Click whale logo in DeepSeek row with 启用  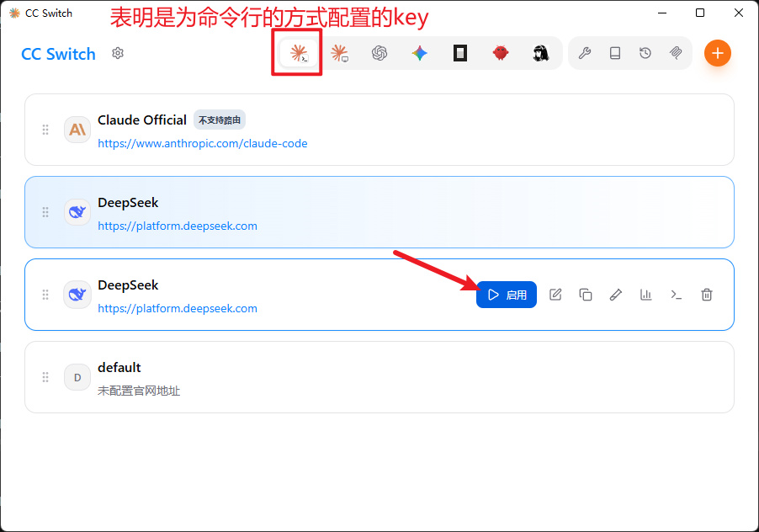tap(77, 295)
